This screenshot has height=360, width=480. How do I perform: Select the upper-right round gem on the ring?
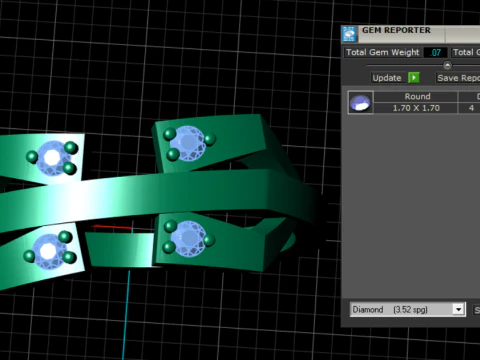tap(188, 144)
